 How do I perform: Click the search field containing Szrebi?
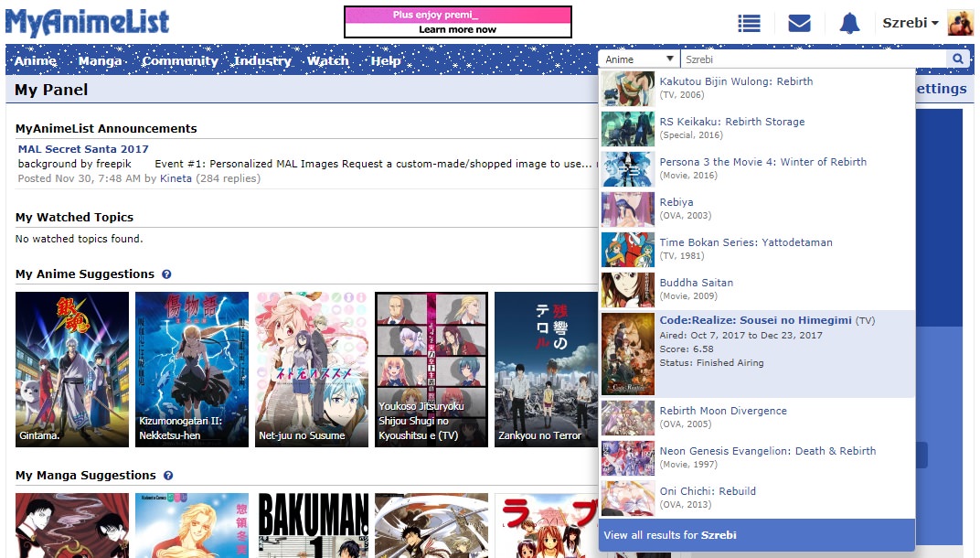click(813, 59)
